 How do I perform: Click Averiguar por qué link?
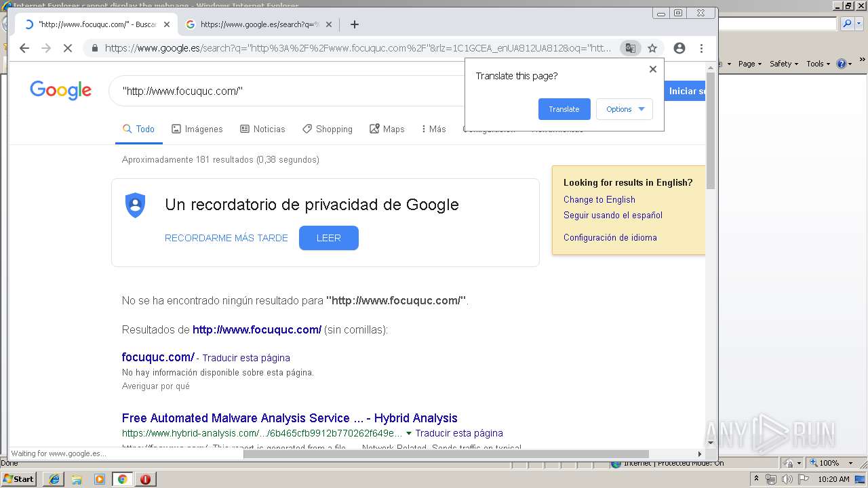(x=156, y=386)
